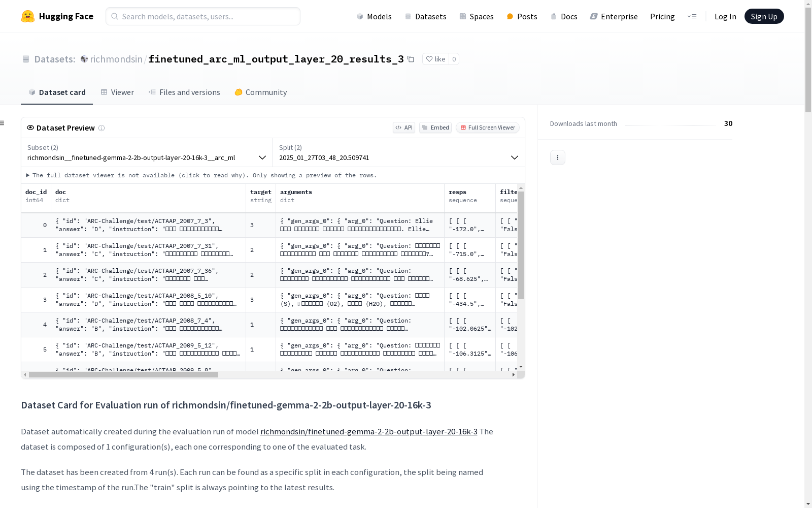Click the resps cell starting with -68.625
Viewport: 812px width, 508px height.
(x=470, y=275)
